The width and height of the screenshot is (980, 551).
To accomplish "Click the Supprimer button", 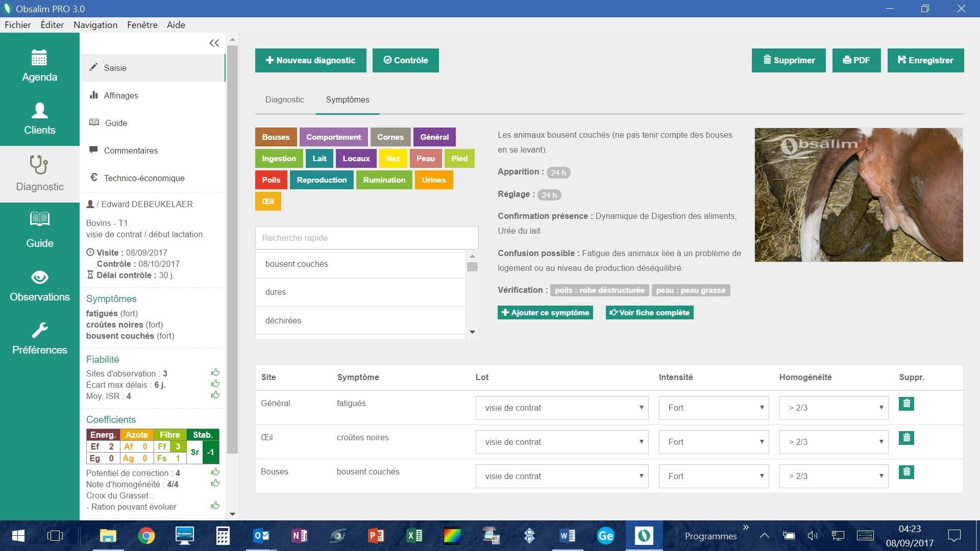I will coord(789,60).
